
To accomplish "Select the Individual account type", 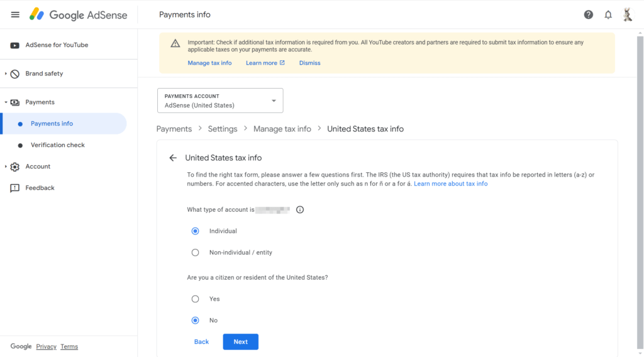I will [195, 231].
